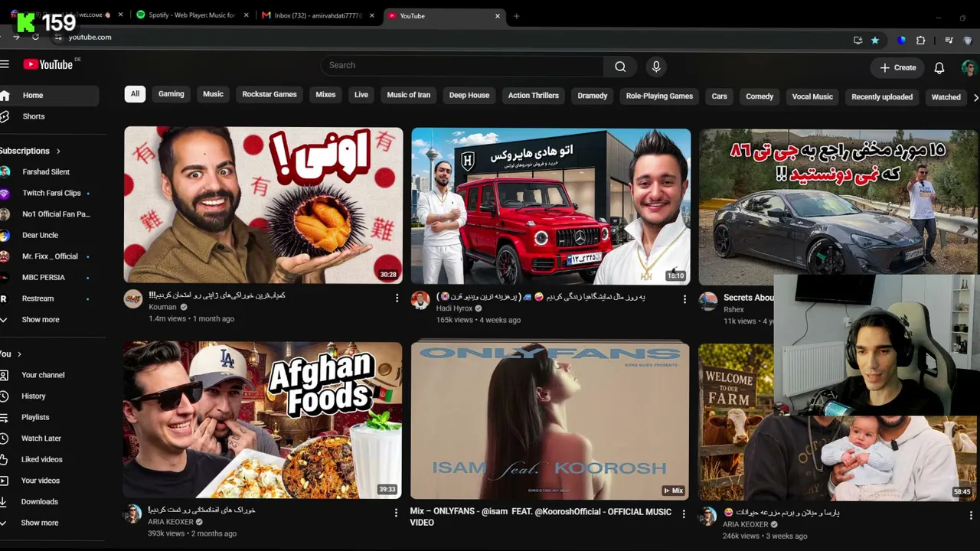Image resolution: width=980 pixels, height=551 pixels.
Task: Click the Rshex channel avatar
Action: tap(708, 301)
